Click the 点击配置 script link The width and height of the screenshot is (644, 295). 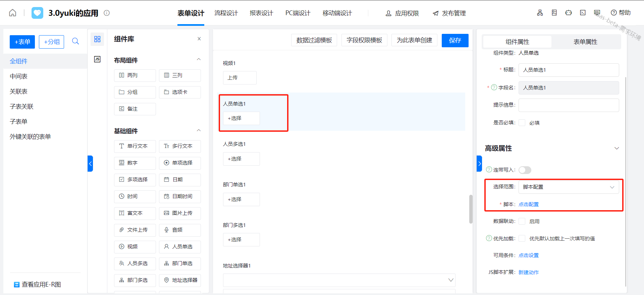tap(529, 204)
